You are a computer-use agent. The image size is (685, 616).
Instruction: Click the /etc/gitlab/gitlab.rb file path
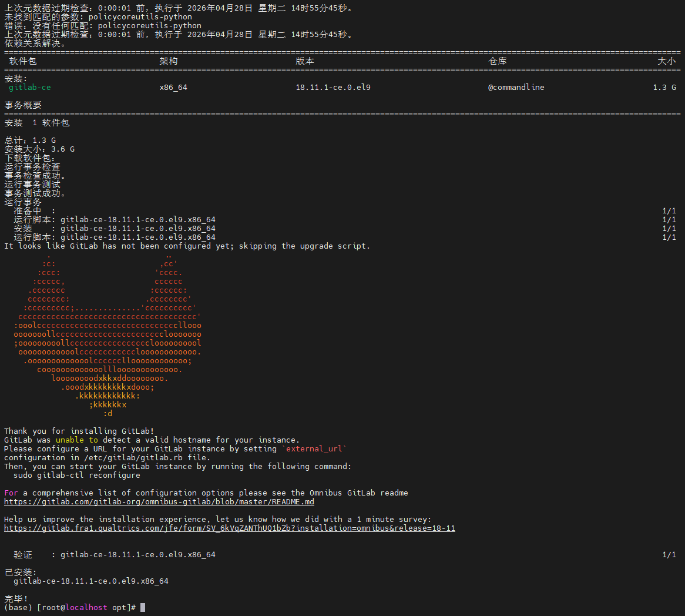click(133, 458)
